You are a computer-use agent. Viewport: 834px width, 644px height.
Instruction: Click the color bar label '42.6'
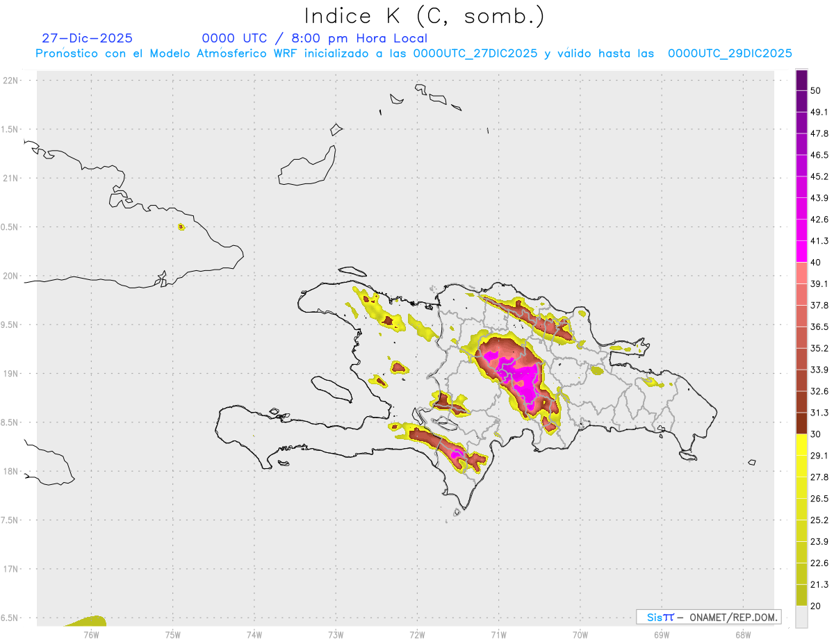tap(819, 220)
